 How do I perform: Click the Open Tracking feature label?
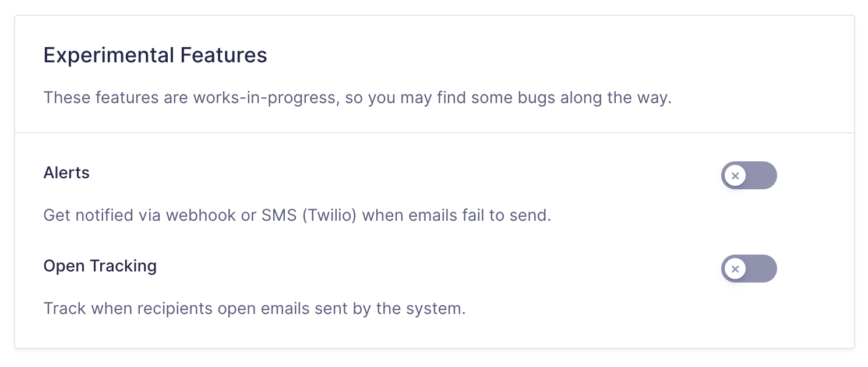100,266
